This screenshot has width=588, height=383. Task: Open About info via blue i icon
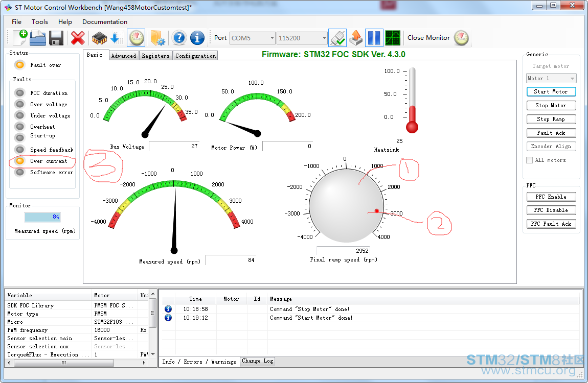pyautogui.click(x=197, y=38)
